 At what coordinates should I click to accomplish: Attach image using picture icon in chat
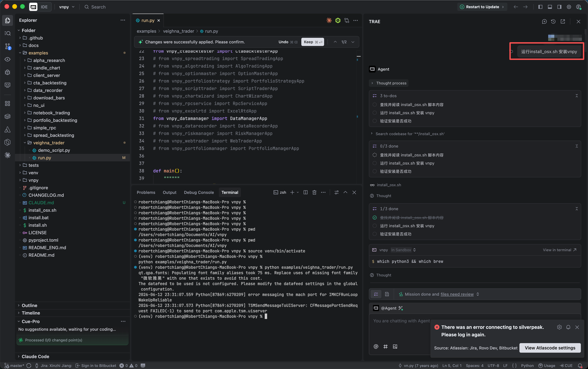tap(395, 347)
